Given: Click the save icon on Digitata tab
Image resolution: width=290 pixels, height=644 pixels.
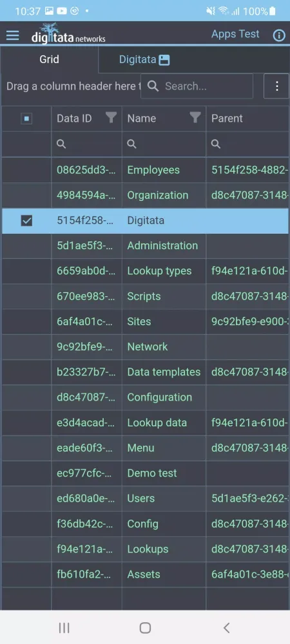Looking at the screenshot, I should (x=164, y=60).
